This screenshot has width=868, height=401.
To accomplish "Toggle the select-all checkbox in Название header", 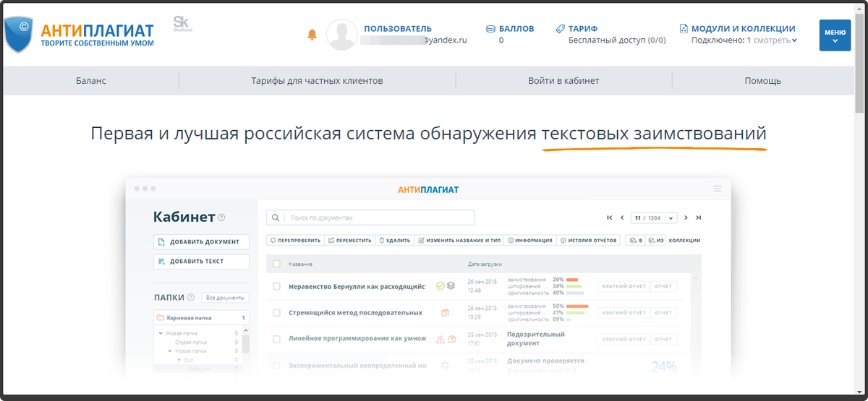I will pos(276,264).
